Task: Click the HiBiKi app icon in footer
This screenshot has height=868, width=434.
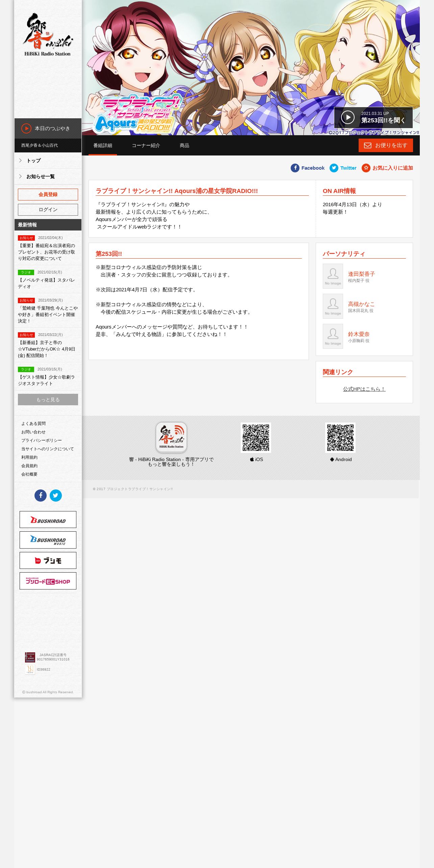Action: pyautogui.click(x=171, y=437)
